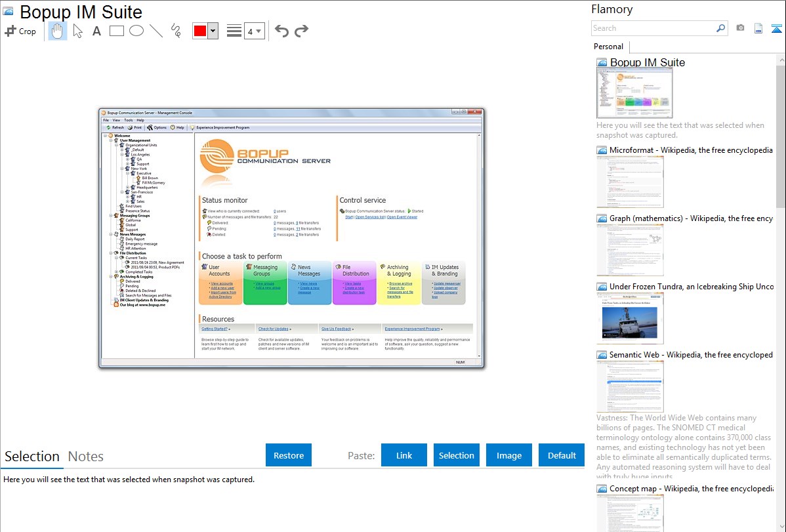Image resolution: width=786 pixels, height=532 pixels.
Task: Pick the ellipse shape tool
Action: pyautogui.click(x=136, y=31)
